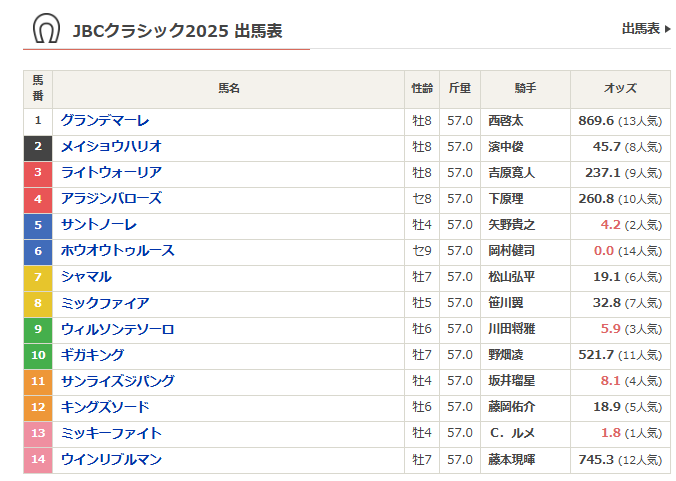Screen dimensions: 676x481
Task: Click the キングズソード horse name
Action: pyautogui.click(x=105, y=407)
